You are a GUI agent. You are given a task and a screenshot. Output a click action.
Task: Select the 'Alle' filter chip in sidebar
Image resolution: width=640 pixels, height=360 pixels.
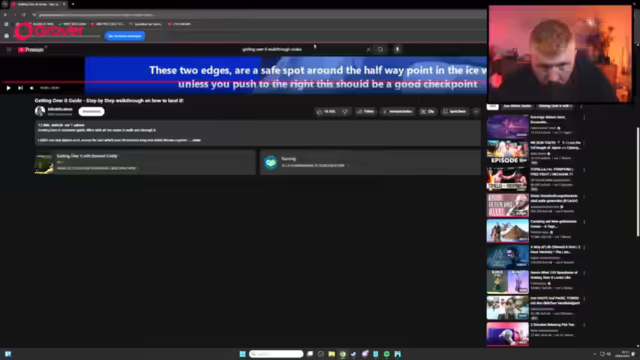(493, 106)
